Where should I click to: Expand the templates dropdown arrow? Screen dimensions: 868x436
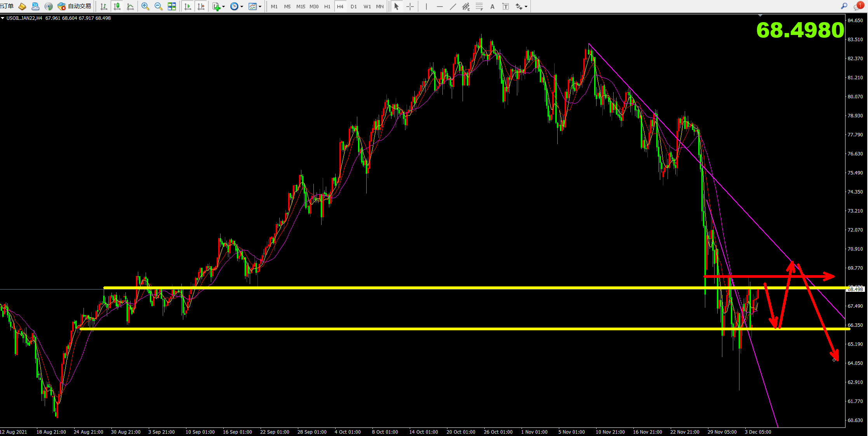[x=260, y=7]
